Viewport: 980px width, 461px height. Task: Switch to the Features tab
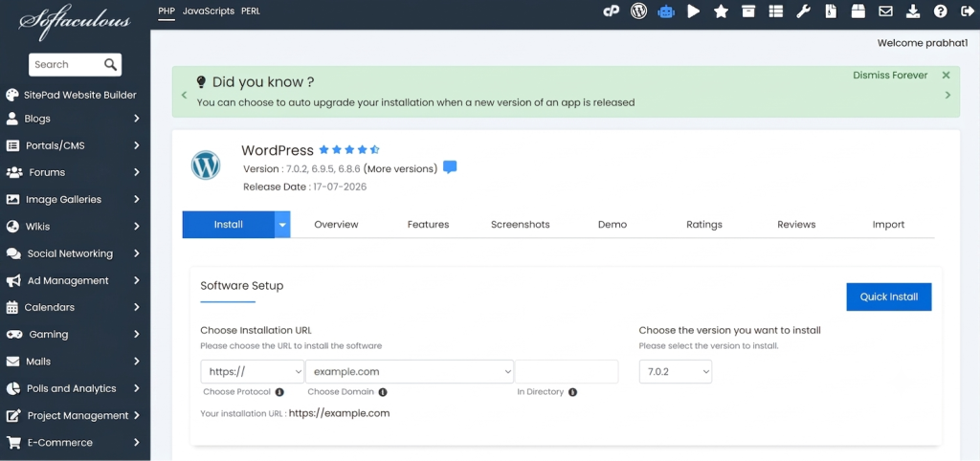pos(428,224)
